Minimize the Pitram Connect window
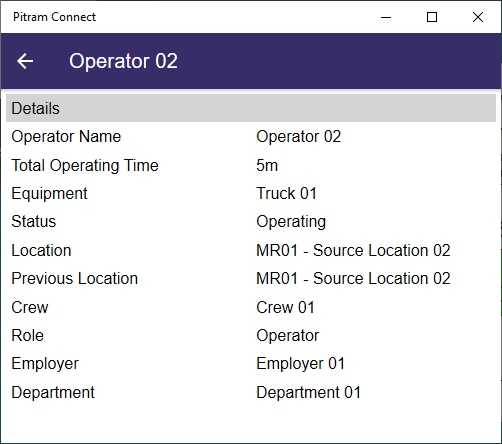 [386, 17]
